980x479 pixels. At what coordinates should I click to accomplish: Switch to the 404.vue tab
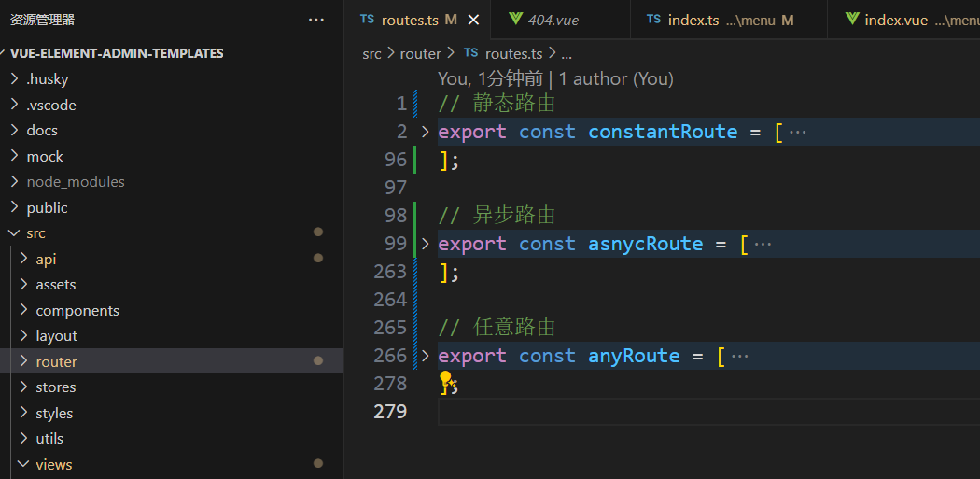(553, 20)
